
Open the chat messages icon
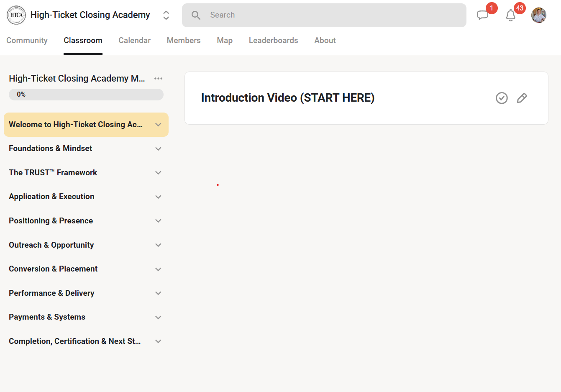coord(482,15)
